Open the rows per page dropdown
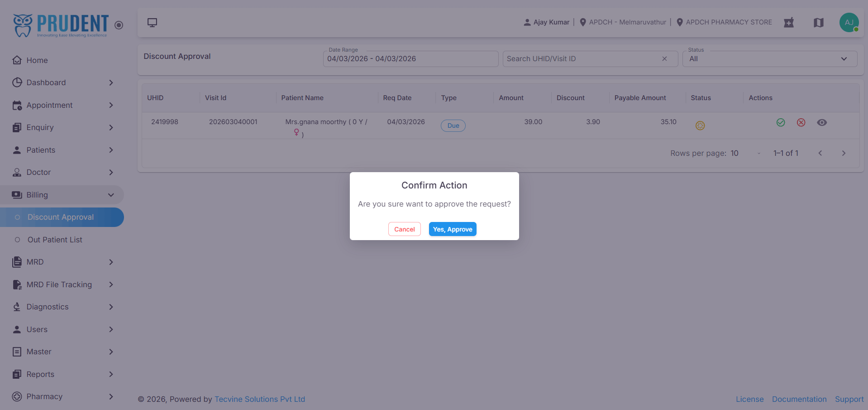Screen dimensions: 868x410 (x=746, y=153)
